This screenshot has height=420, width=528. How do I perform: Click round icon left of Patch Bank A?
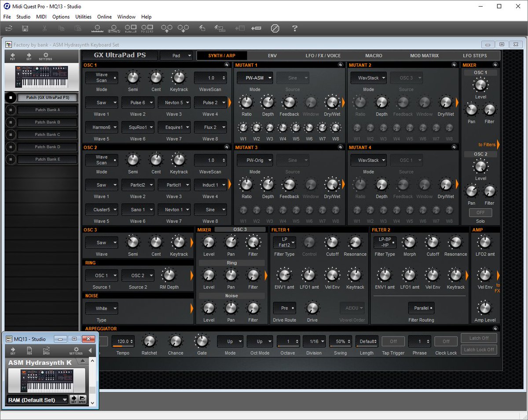[10, 110]
